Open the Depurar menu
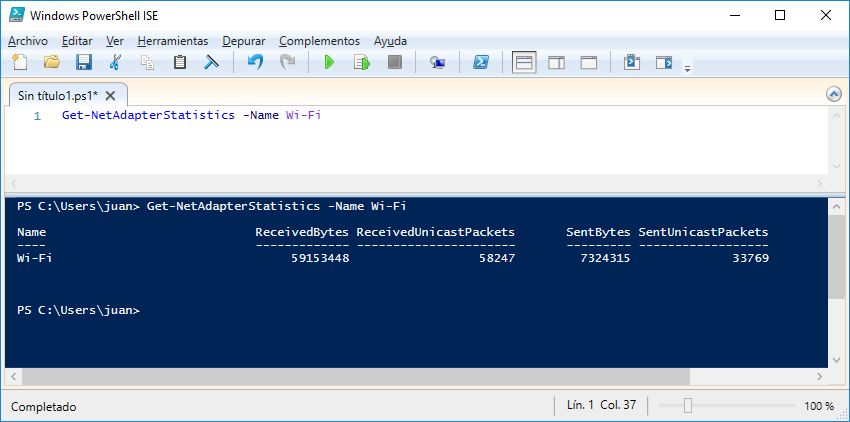This screenshot has width=850, height=422. [x=244, y=41]
